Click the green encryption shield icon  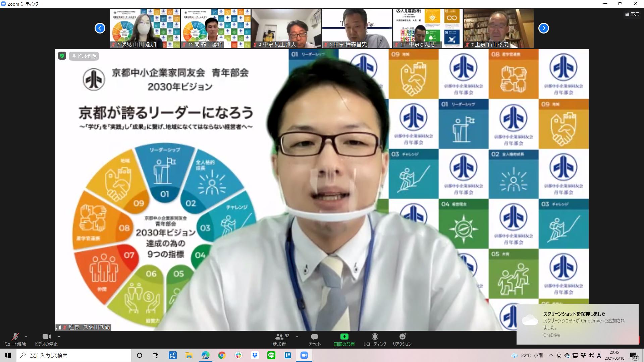coord(62,56)
